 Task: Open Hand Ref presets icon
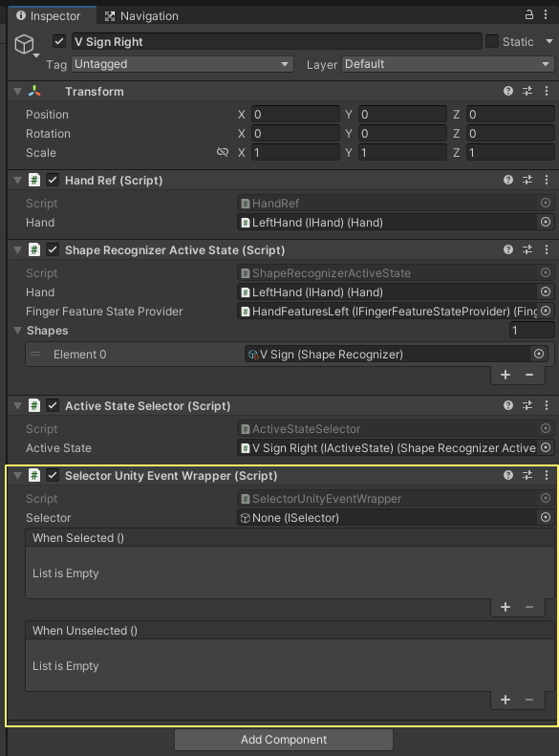(x=527, y=180)
